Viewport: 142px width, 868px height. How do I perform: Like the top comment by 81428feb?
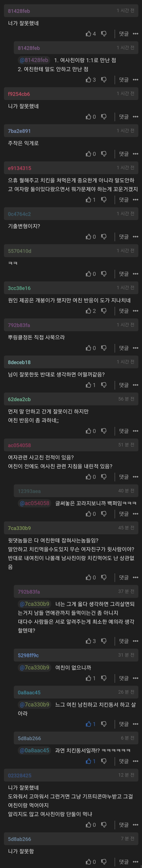point(89,34)
